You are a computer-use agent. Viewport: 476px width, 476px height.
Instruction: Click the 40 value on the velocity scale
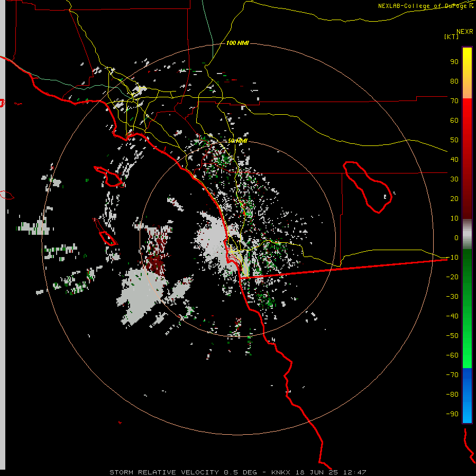(x=454, y=160)
